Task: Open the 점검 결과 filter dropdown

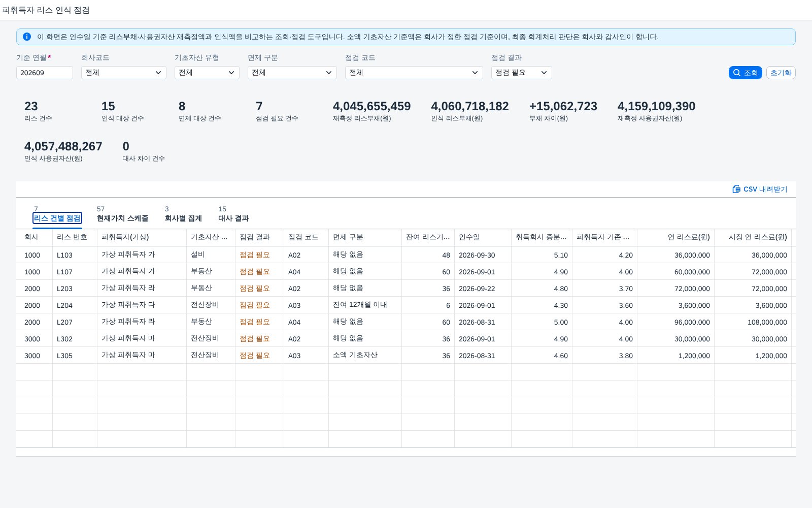Action: click(522, 73)
